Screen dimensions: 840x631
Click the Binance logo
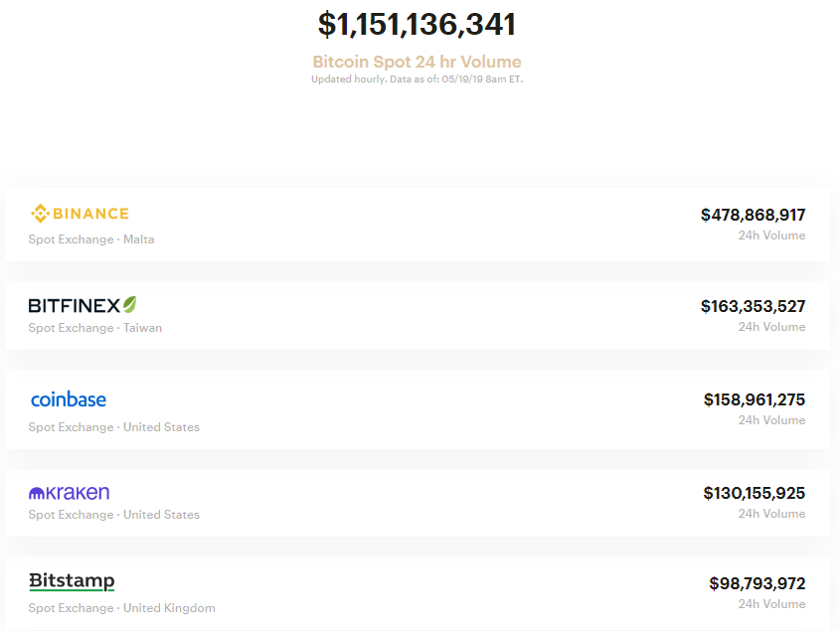coord(80,213)
